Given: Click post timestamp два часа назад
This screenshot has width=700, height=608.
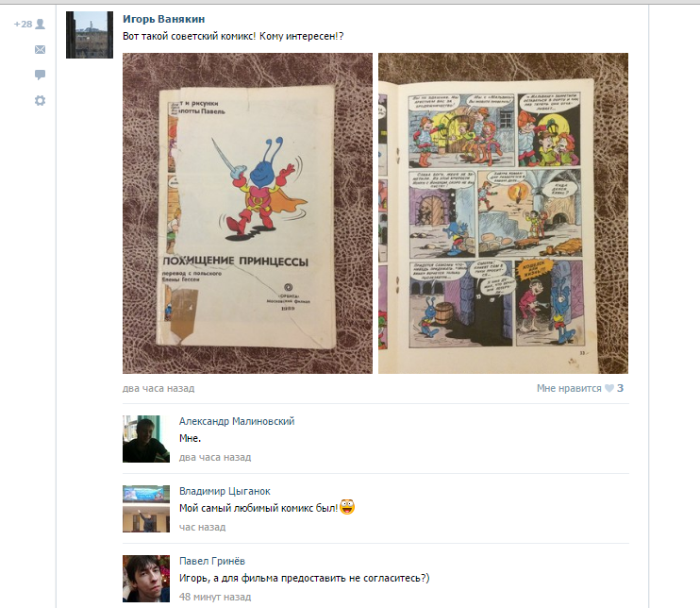Looking at the screenshot, I should [158, 388].
